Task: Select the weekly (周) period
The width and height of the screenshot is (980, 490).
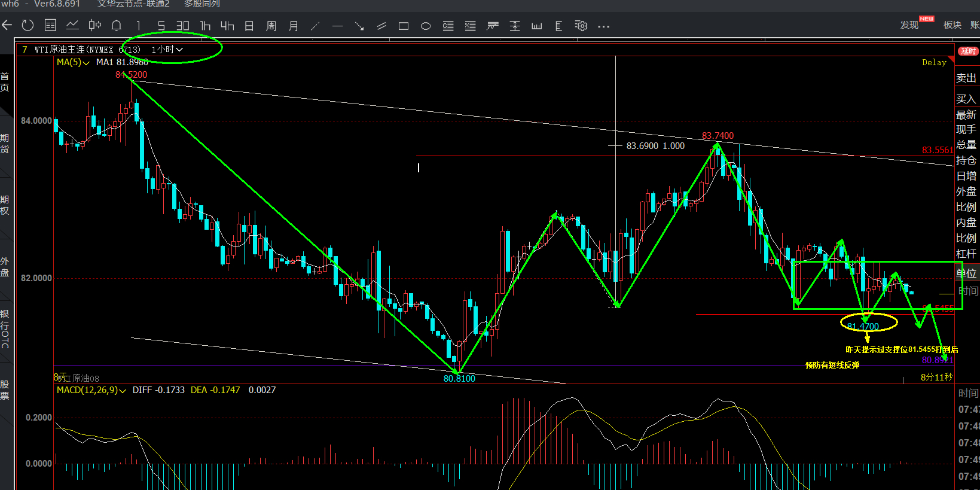Action: [271, 26]
